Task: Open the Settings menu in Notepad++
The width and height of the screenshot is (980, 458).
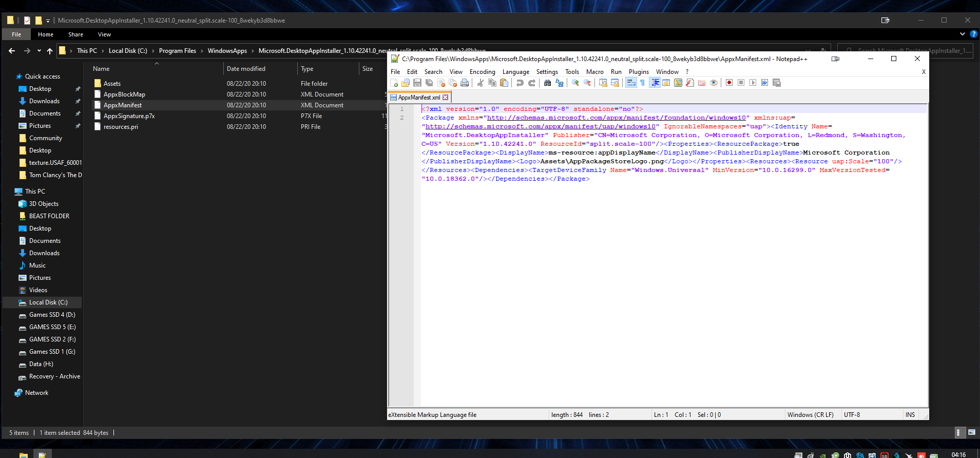Action: [547, 72]
